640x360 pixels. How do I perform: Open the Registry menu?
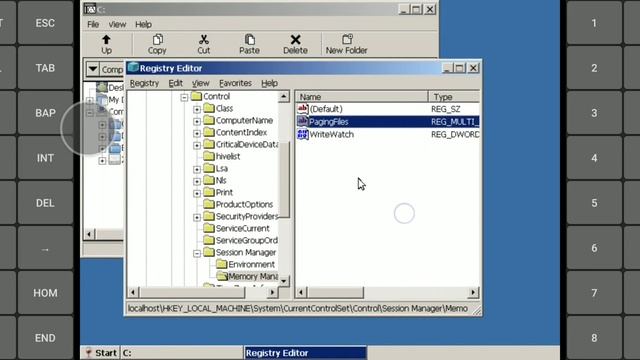click(144, 83)
